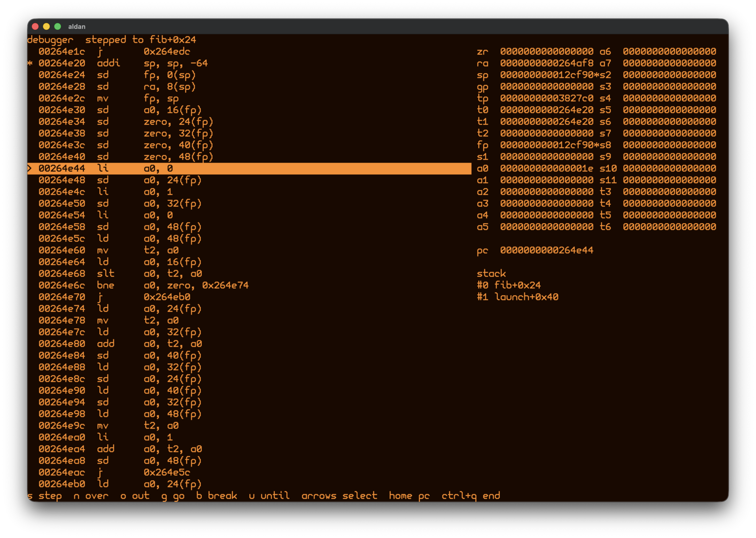756x538 pixels.
Task: Select the 'sd a0, 16(fp)' instruction row
Action: [249, 110]
